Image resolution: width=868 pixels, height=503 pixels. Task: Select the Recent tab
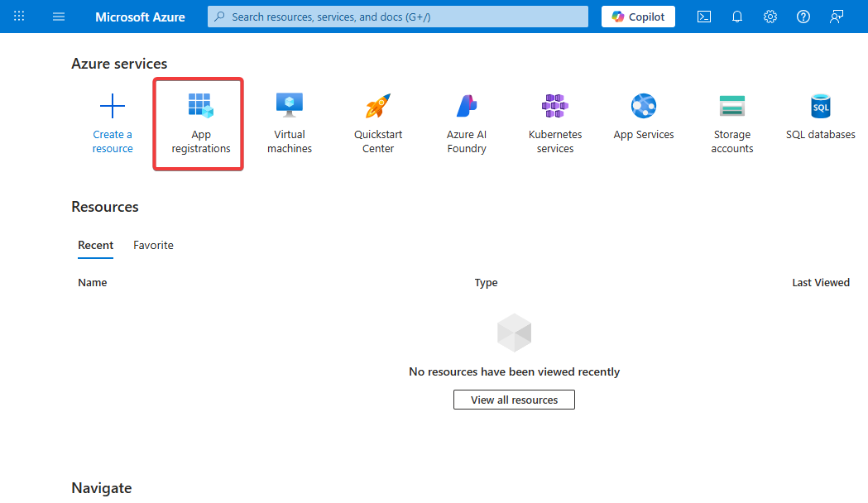tap(96, 245)
